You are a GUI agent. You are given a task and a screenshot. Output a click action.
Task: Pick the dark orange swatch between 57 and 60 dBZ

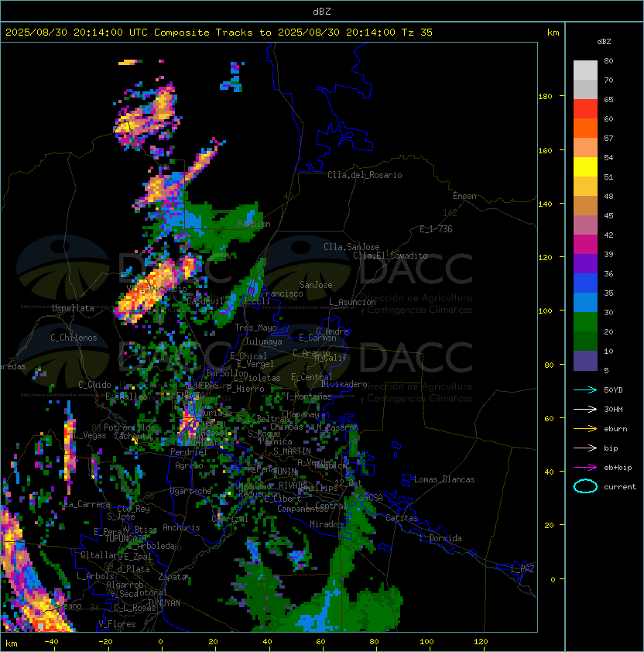[x=585, y=128]
